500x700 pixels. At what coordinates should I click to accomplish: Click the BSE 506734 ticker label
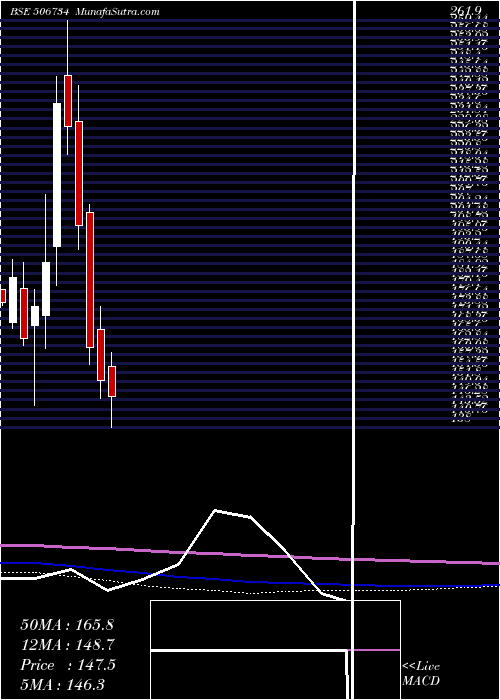click(40, 12)
